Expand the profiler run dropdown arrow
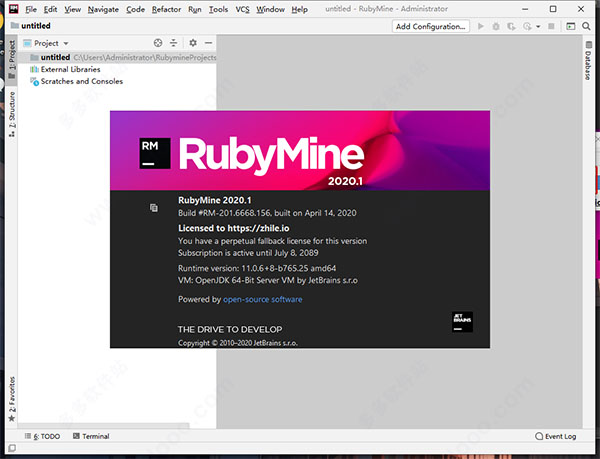Image resolution: width=600 pixels, height=459 pixels. [538, 27]
